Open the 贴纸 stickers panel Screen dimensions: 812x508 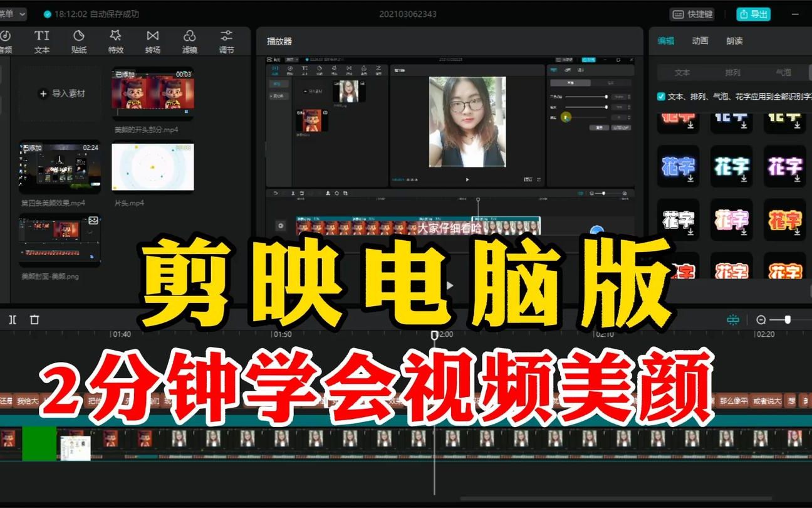click(79, 41)
